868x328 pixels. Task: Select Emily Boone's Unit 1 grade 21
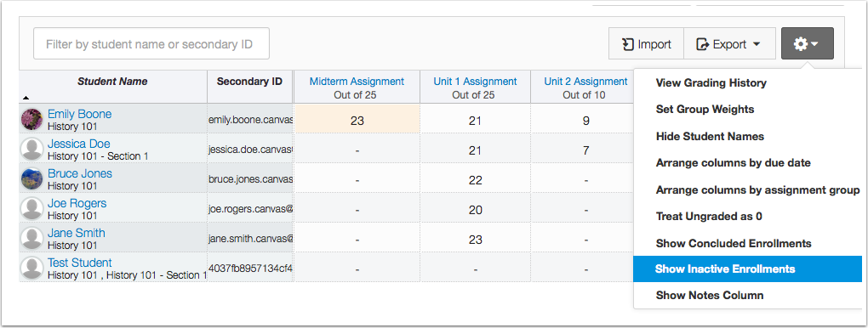pyautogui.click(x=475, y=120)
